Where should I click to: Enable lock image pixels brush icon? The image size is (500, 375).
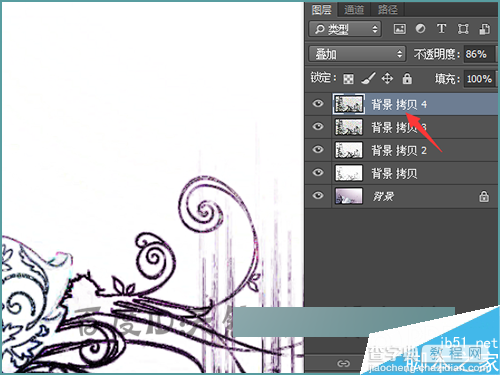(x=368, y=79)
